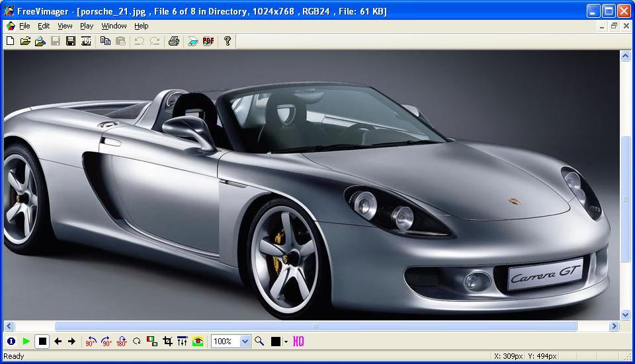Viewport: 635px width, 364px height.
Task: Select the crop tool icon
Action: tap(167, 342)
